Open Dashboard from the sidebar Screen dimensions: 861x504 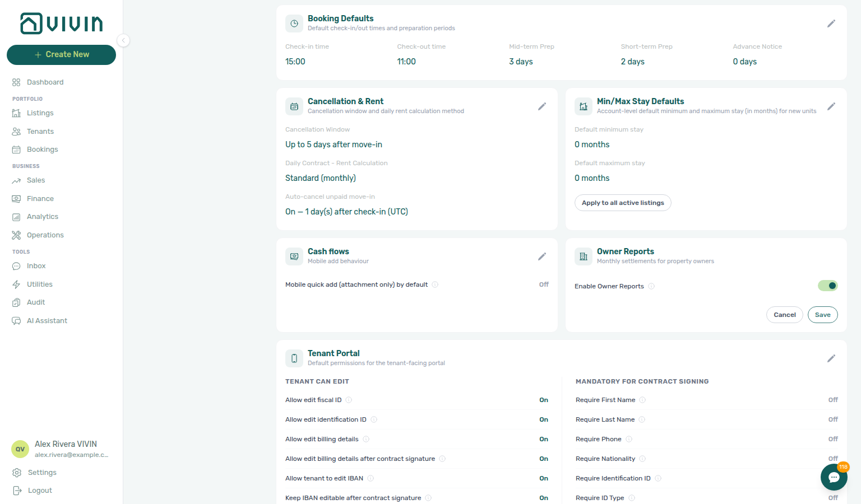pyautogui.click(x=45, y=82)
